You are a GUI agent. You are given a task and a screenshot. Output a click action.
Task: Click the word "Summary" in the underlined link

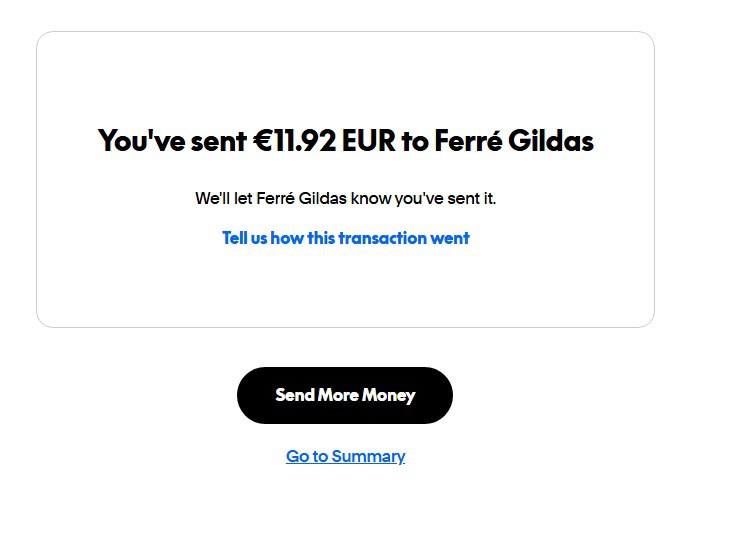(x=368, y=456)
